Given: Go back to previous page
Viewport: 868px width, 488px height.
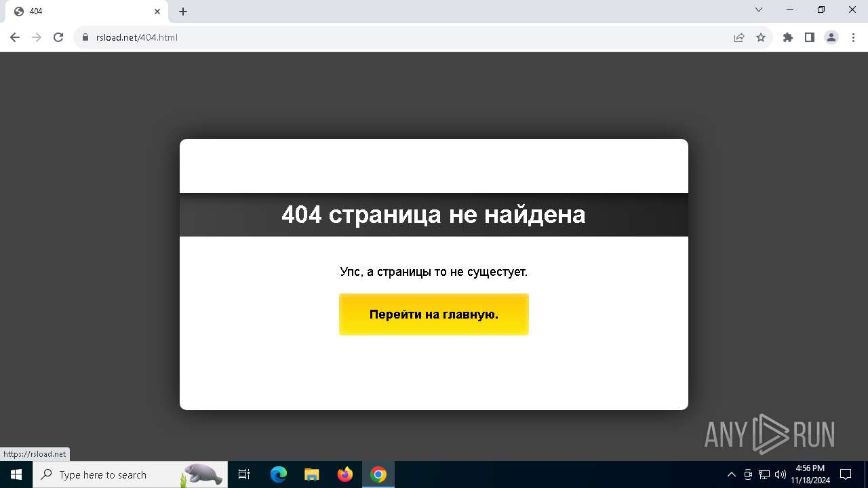Looking at the screenshot, I should click(x=15, y=37).
